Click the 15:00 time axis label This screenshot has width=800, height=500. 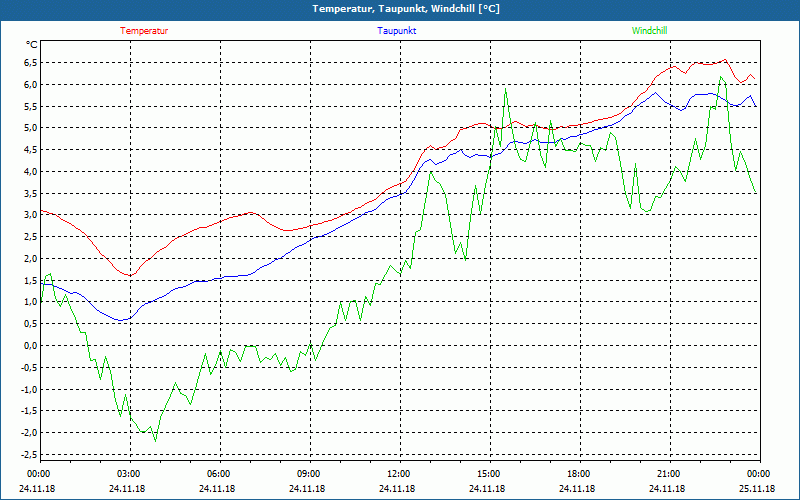point(490,474)
